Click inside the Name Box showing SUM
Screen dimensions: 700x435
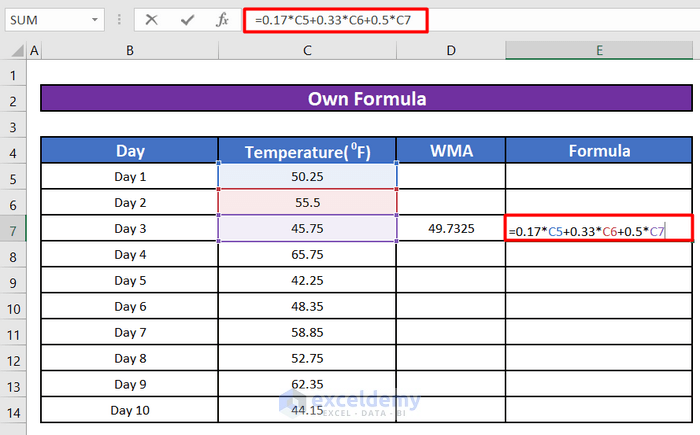tap(49, 20)
